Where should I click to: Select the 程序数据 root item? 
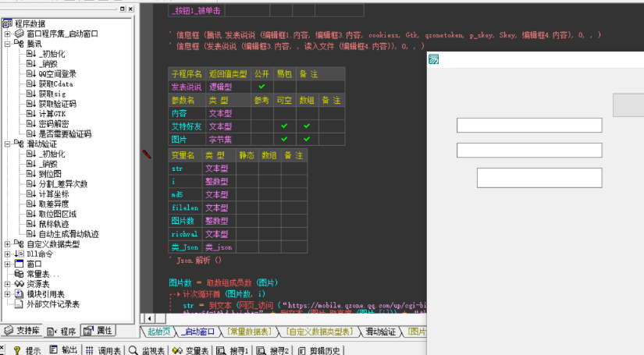[30, 24]
